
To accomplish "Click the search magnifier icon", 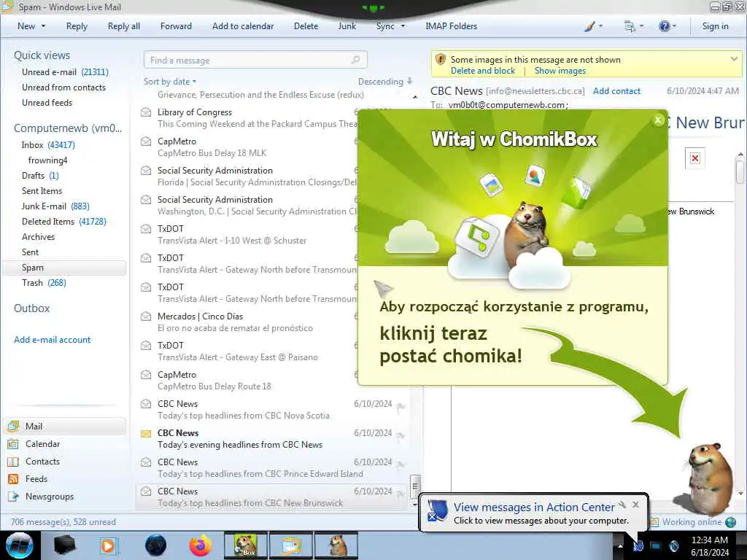I will [356, 60].
